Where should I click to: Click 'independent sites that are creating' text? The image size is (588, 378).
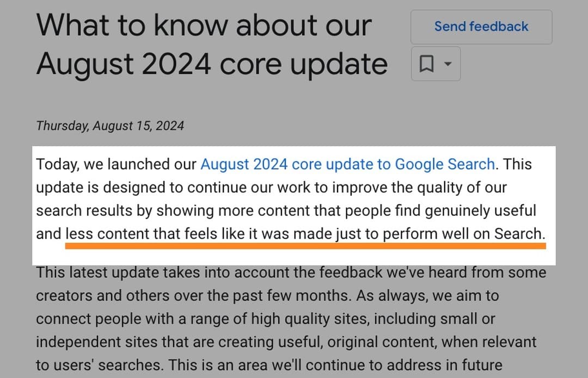[125, 342]
